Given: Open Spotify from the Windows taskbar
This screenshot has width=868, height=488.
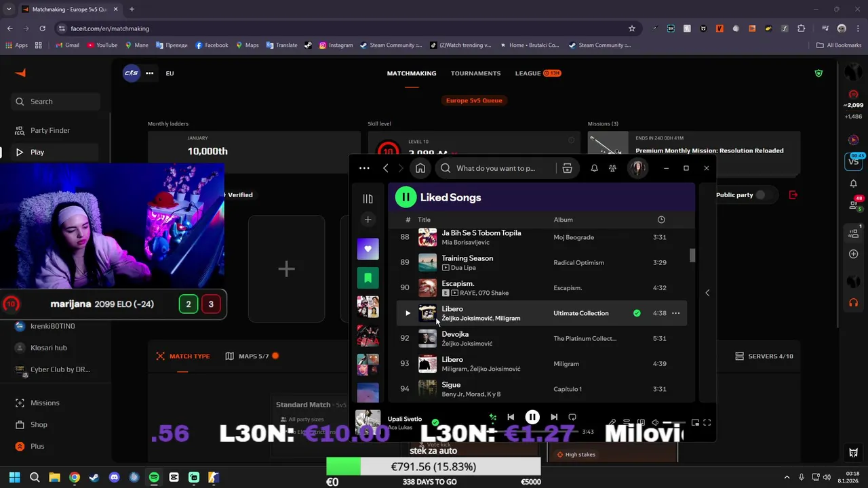Looking at the screenshot, I should coord(154,477).
